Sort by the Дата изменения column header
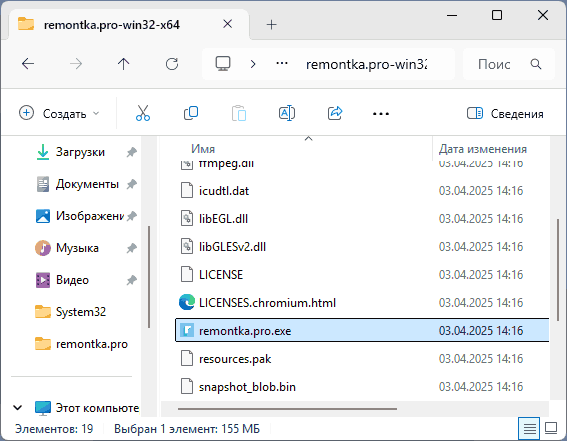The image size is (567, 441). pos(483,149)
